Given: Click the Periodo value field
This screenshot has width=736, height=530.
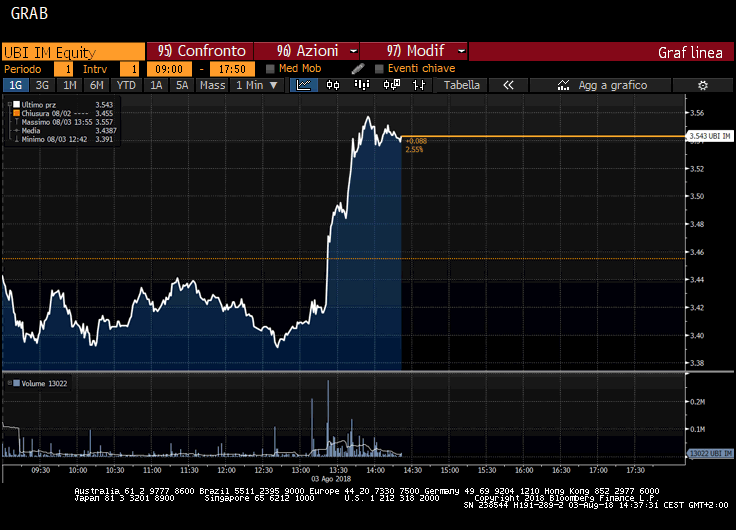Looking at the screenshot, I should [63, 69].
